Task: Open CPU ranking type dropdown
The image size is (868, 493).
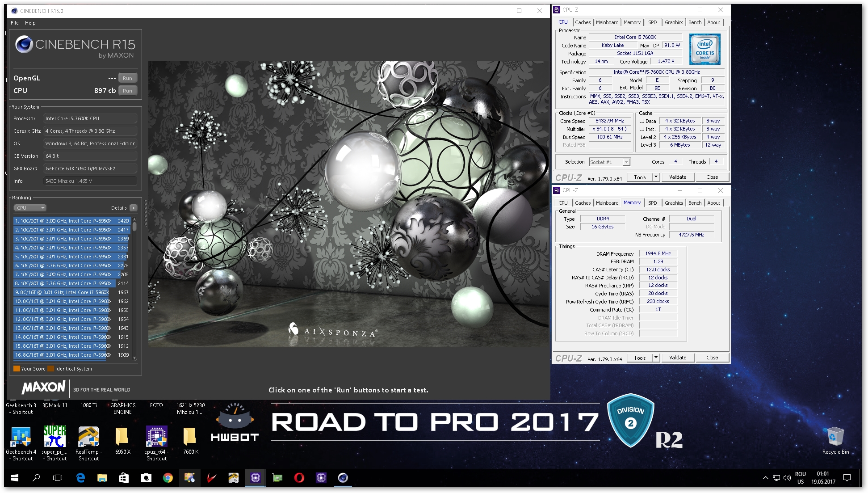Action: click(x=30, y=208)
